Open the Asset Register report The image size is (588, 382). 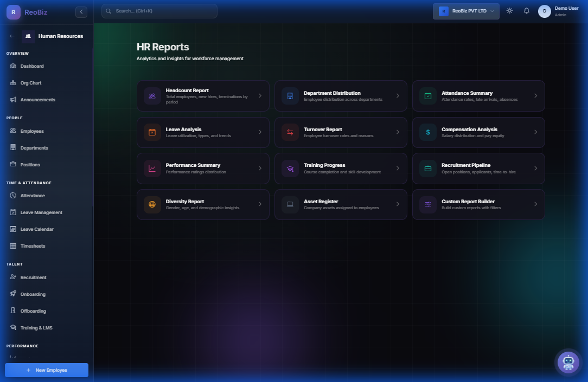click(x=341, y=204)
